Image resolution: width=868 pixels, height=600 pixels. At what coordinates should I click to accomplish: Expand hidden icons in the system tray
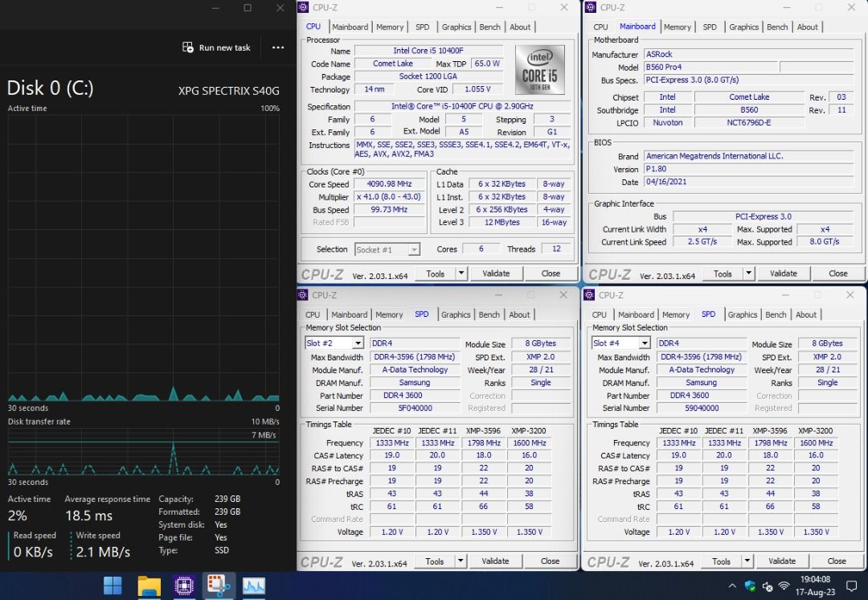pyautogui.click(x=732, y=586)
